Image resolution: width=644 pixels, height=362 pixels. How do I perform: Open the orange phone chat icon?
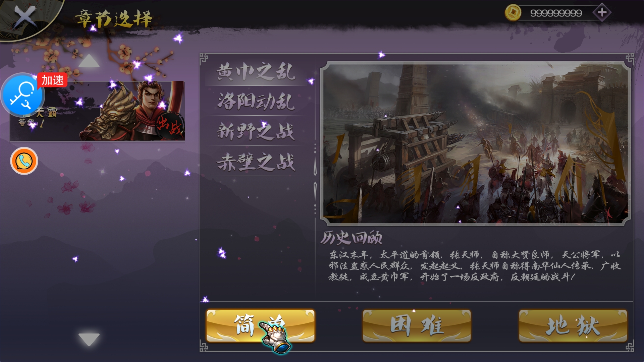coord(24,161)
